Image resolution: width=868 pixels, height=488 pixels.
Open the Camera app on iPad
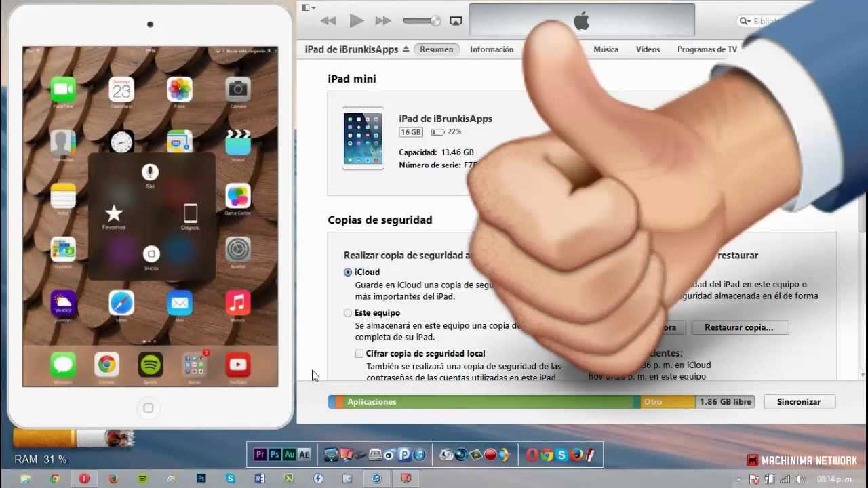(x=238, y=89)
